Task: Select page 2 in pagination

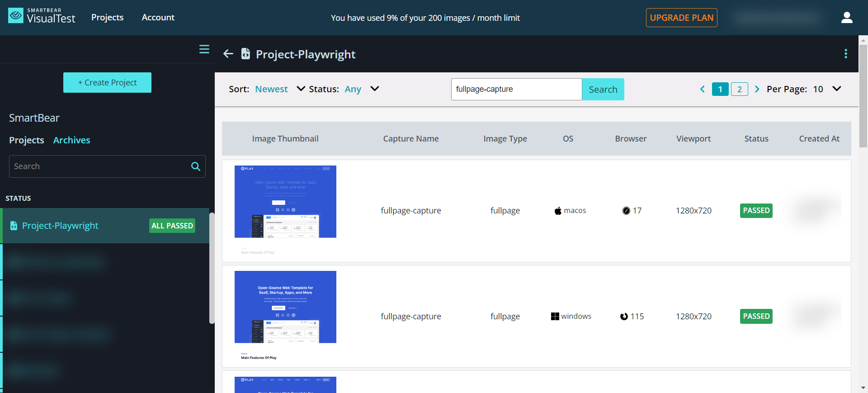Action: click(739, 89)
